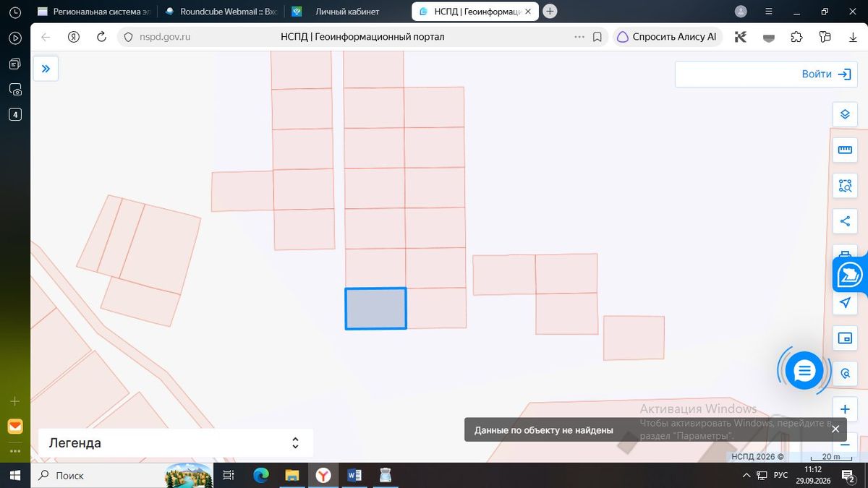Open the tab counter showing 4
The image size is (868, 488).
tap(15, 114)
